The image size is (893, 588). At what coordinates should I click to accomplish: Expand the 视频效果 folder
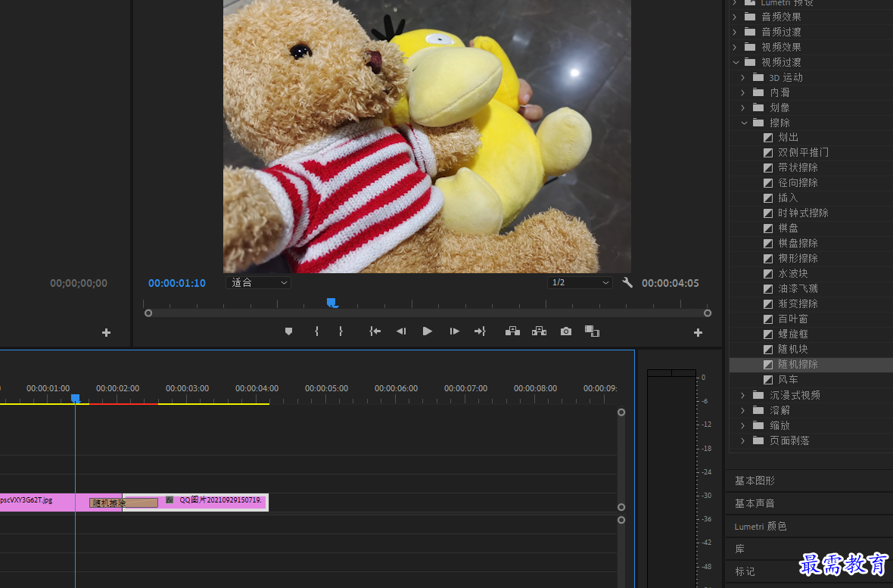(x=734, y=47)
